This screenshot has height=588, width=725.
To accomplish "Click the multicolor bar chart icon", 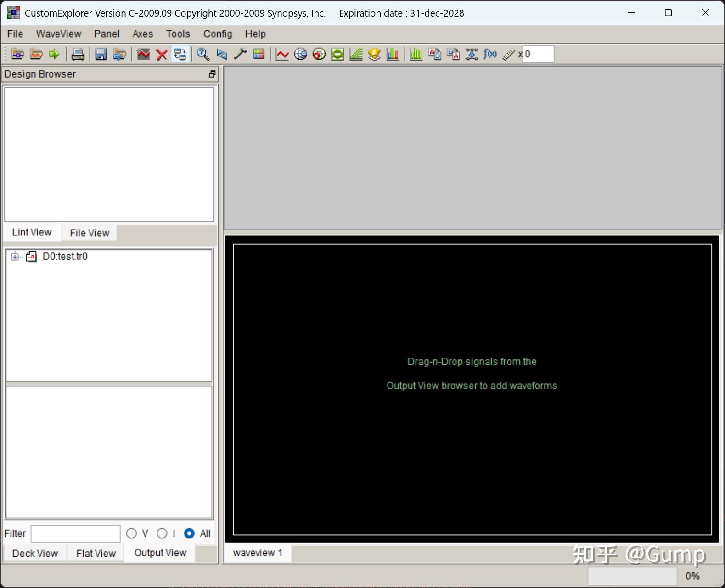I will pyautogui.click(x=393, y=54).
